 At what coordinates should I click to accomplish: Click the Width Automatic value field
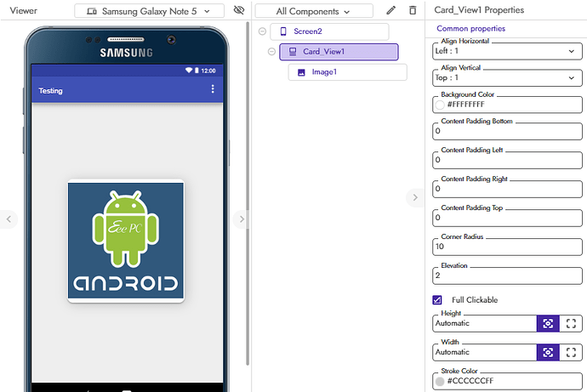(x=485, y=352)
